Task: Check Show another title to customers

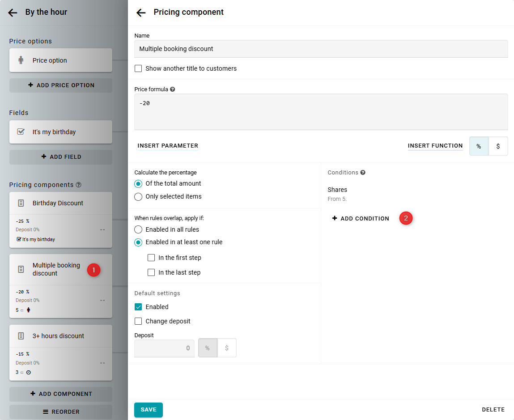Action: [x=138, y=69]
